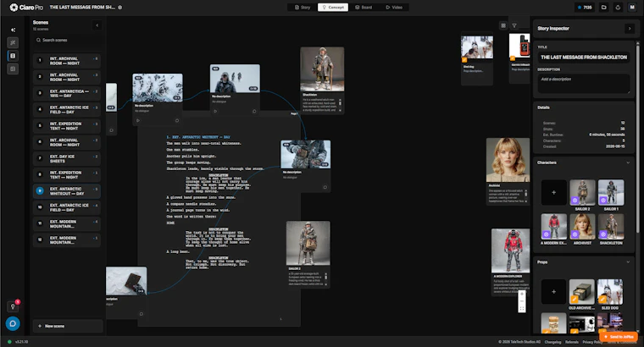Open the storyboard panel icon in left sidebar
The width and height of the screenshot is (644, 347).
pos(13,69)
